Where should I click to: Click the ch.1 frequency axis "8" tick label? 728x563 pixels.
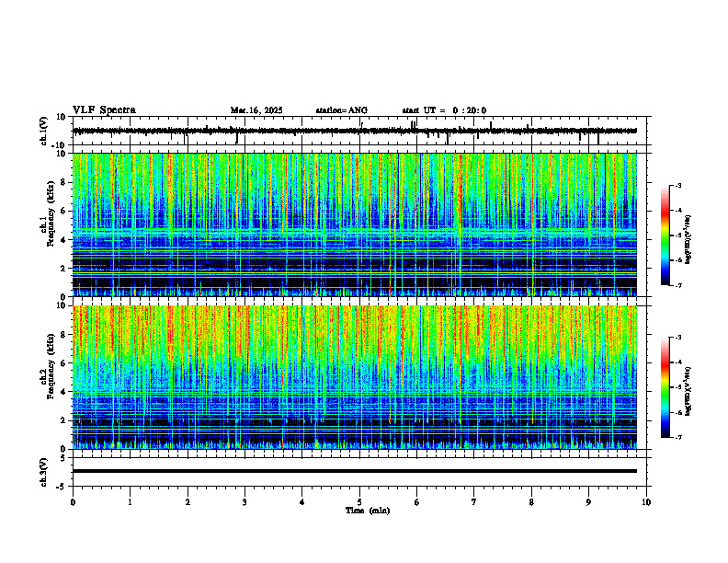point(64,182)
